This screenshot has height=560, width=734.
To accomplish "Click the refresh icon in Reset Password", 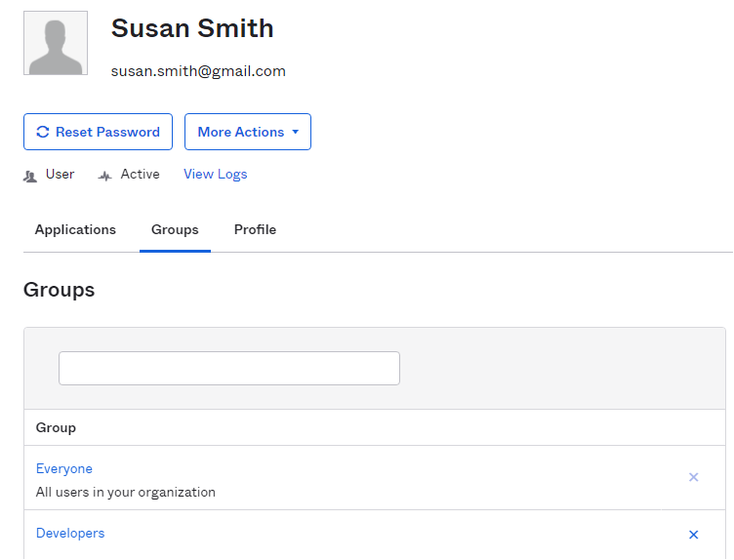I will tap(42, 132).
